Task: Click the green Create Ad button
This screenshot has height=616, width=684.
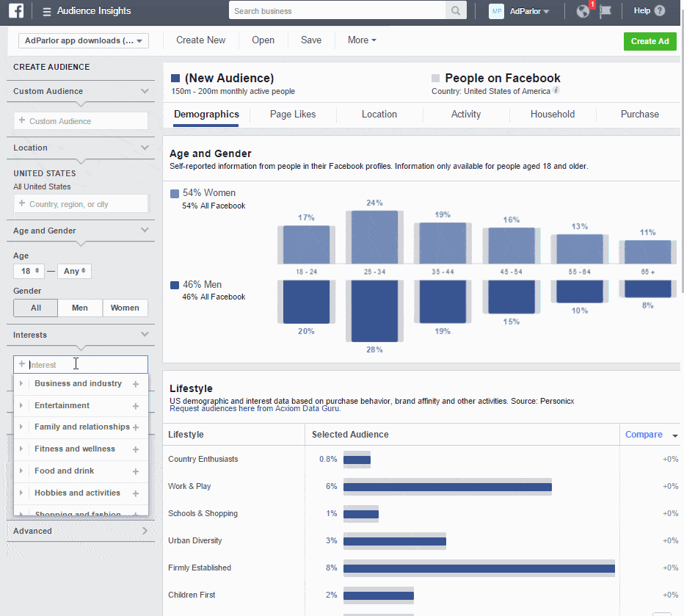Action: pos(650,41)
